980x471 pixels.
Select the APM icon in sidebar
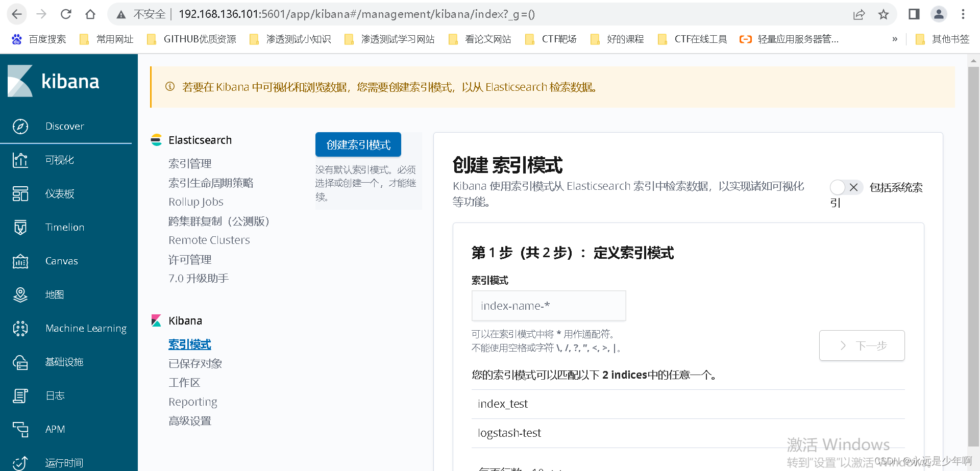point(20,429)
